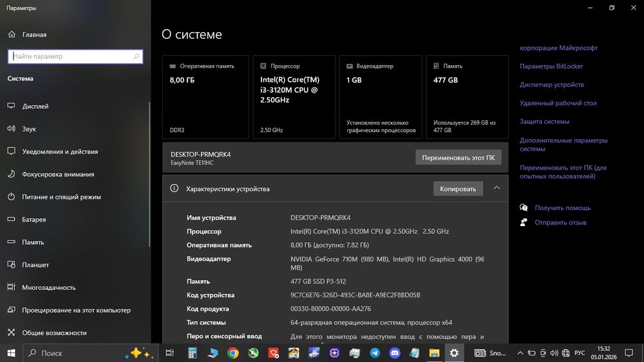Click the EasyNote TE11HC model text

192,163
